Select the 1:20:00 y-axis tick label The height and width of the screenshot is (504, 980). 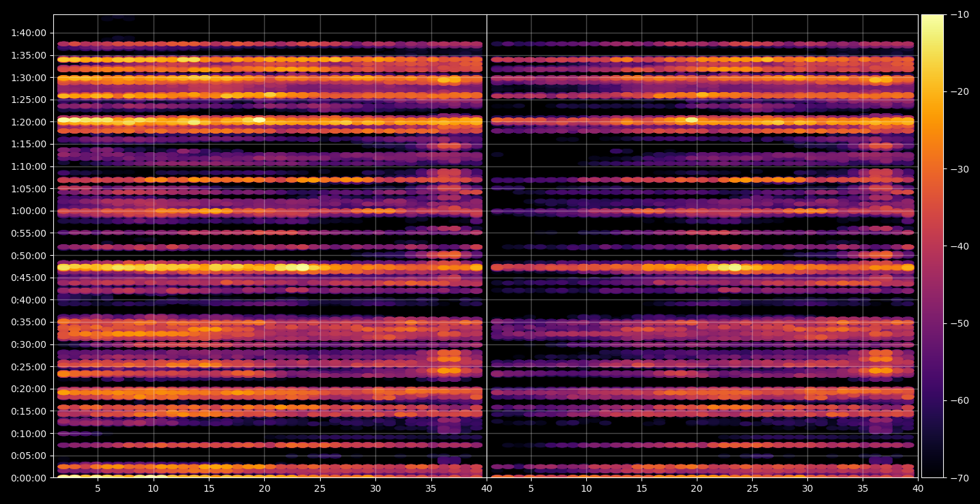point(29,122)
